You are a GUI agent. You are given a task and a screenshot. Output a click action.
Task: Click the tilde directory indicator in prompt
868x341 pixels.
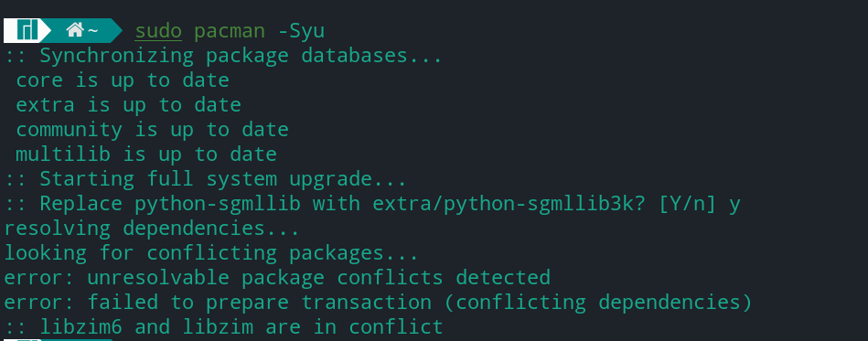coord(91,30)
